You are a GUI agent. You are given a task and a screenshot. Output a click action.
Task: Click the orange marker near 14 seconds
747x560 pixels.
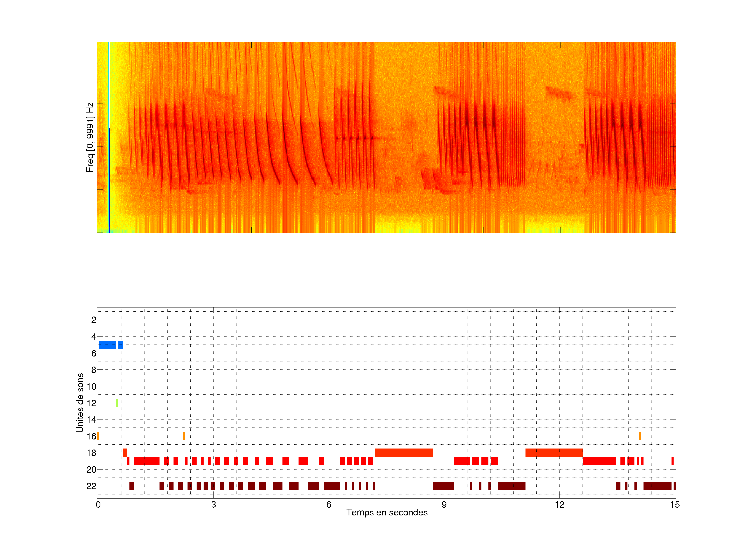point(640,436)
